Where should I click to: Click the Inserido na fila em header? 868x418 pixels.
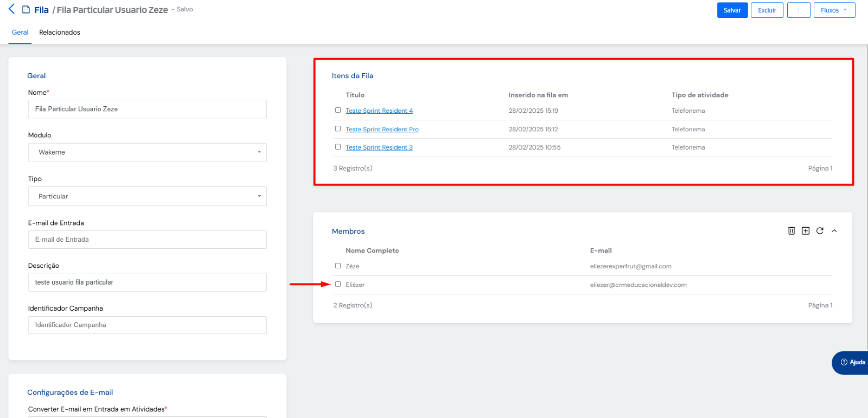point(538,95)
